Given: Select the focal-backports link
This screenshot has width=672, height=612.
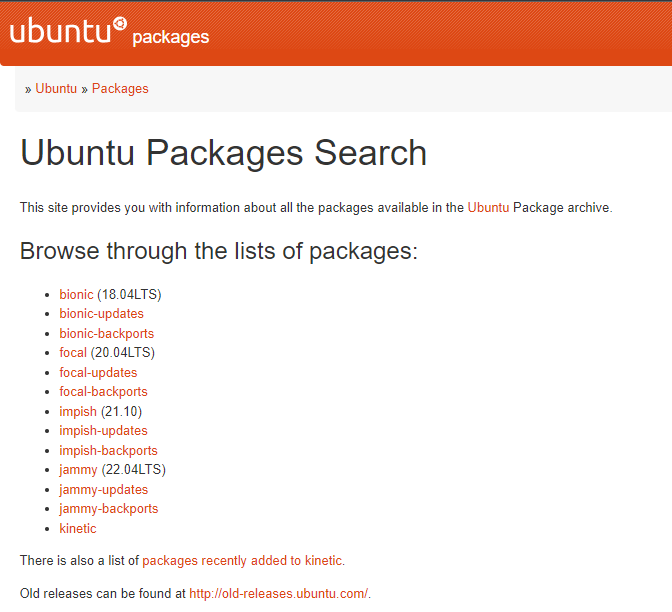Looking at the screenshot, I should click(103, 392).
